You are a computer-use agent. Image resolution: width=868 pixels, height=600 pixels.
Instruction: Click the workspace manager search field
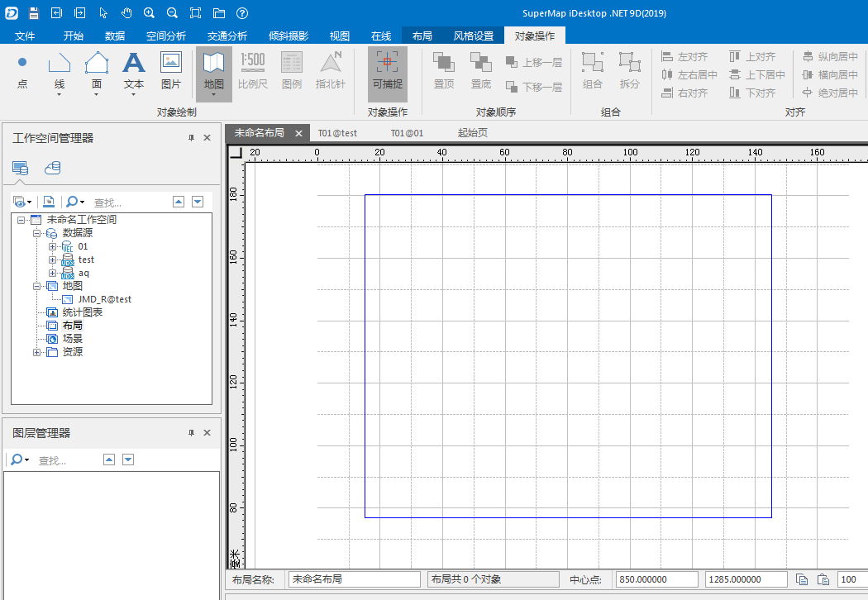pyautogui.click(x=128, y=202)
